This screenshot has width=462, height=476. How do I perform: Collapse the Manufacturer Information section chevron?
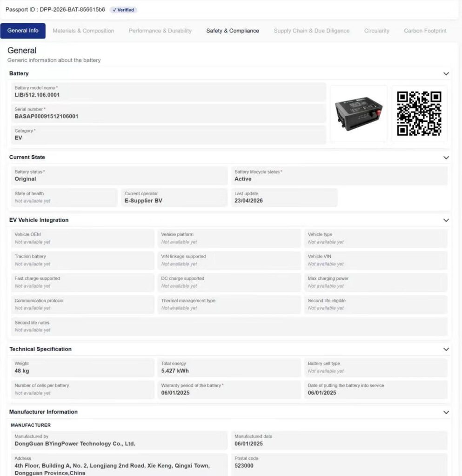[446, 412]
